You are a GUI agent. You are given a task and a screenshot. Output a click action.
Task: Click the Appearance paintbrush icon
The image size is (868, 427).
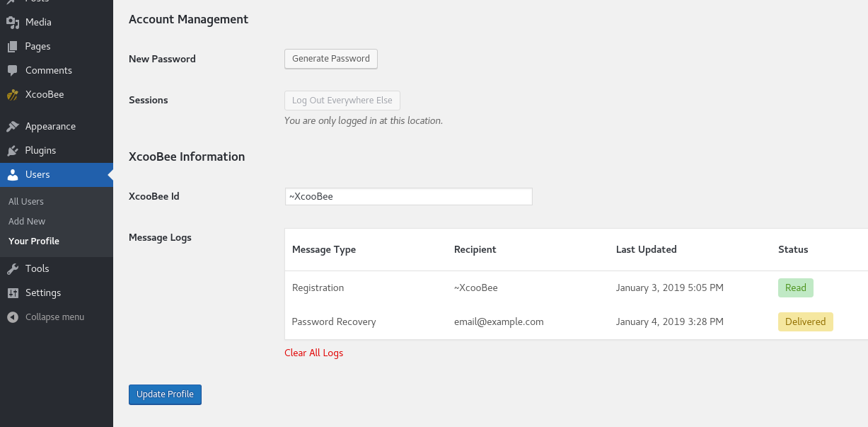(13, 126)
